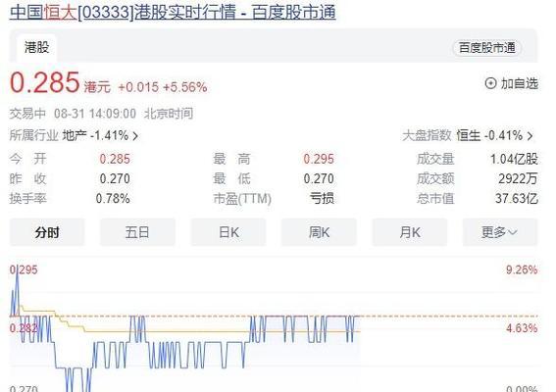Click the 大盘指数 恒生 -0.41% link
The width and height of the screenshot is (556, 392).
point(468,136)
